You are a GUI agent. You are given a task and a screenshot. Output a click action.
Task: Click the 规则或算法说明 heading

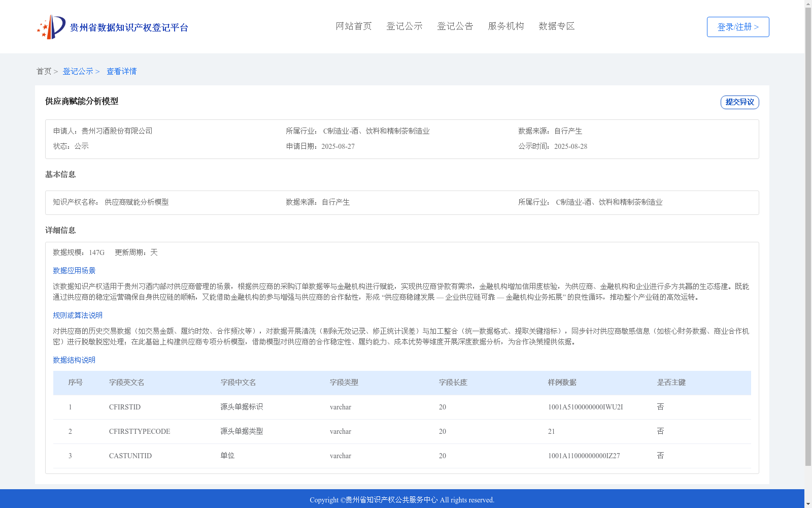(78, 315)
